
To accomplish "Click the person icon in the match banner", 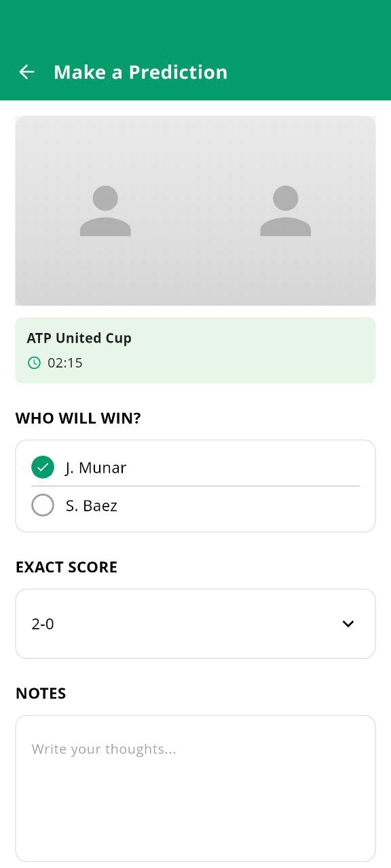I will point(105,210).
